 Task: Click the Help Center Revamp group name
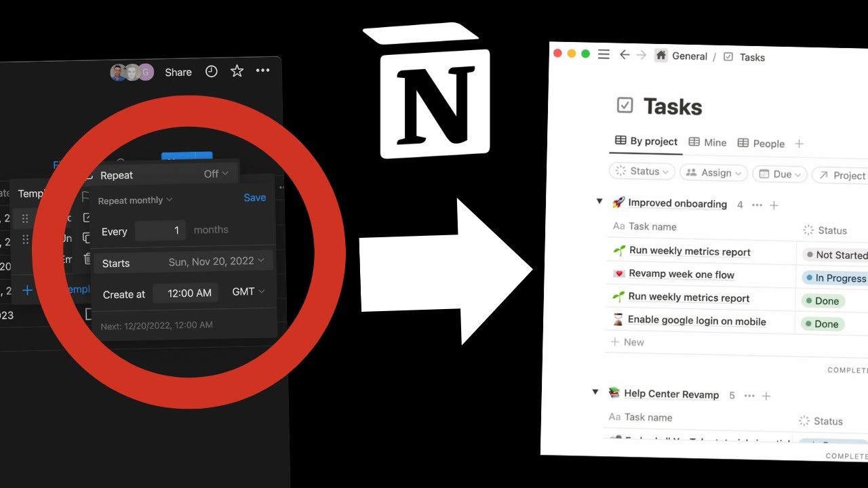coord(671,394)
